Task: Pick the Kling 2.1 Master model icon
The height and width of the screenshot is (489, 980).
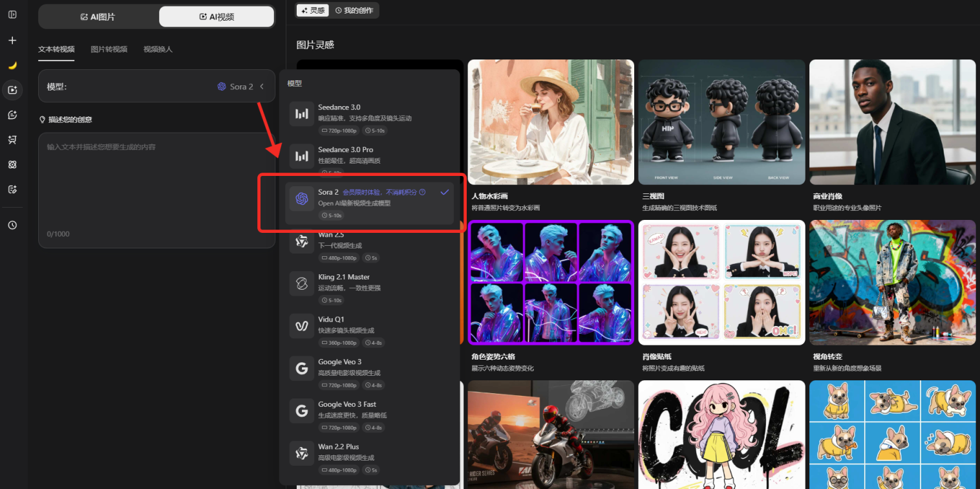Action: coord(301,283)
